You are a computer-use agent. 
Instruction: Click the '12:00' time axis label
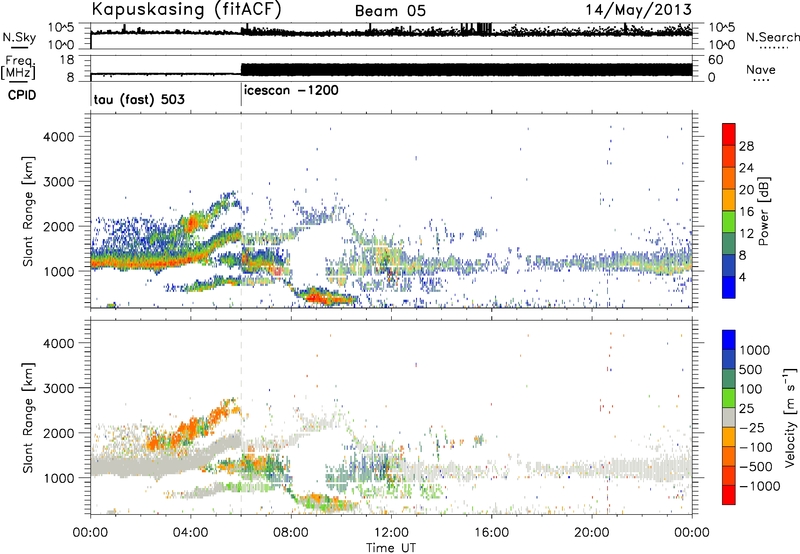tap(391, 533)
